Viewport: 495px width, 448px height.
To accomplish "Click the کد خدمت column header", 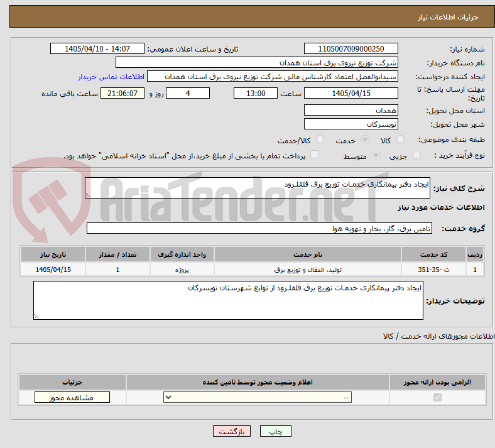I will 434,254.
